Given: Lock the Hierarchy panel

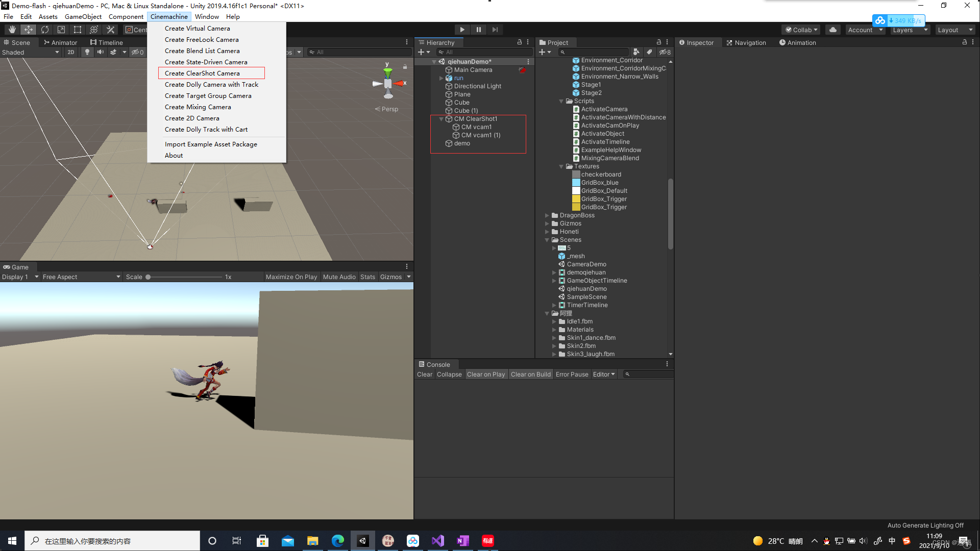Looking at the screenshot, I should (x=520, y=42).
